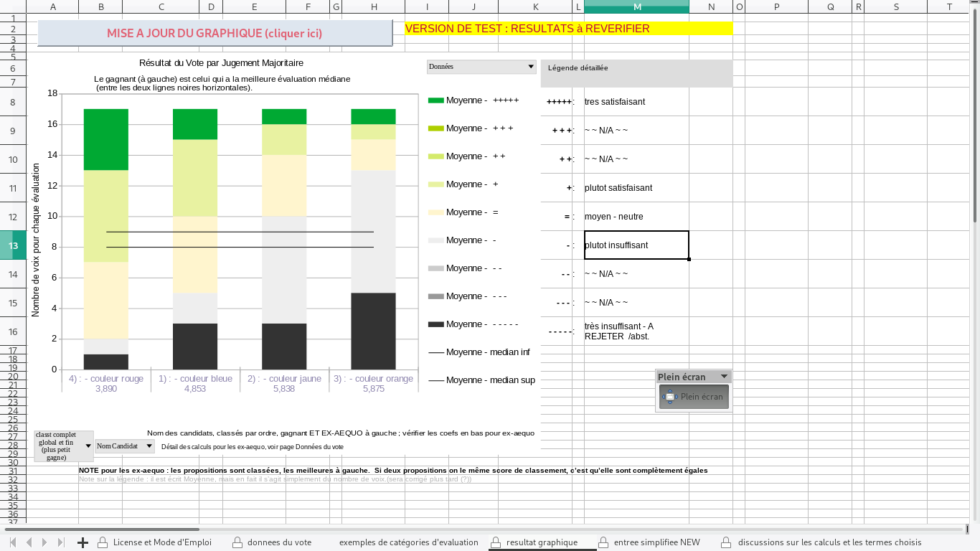Image resolution: width=980 pixels, height=551 pixels.
Task: Click the dark green '+++++' legend swatch
Action: tap(435, 100)
